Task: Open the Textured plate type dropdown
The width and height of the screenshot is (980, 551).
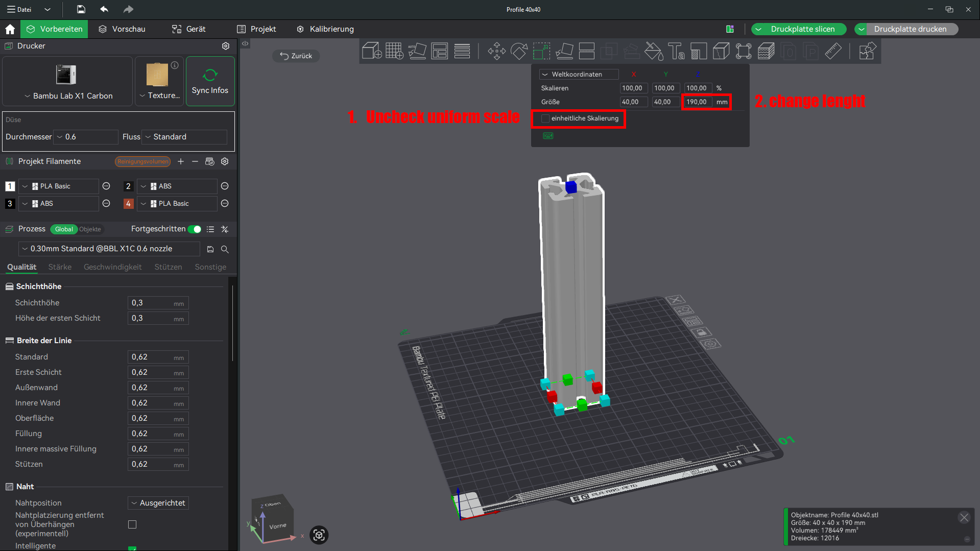Action: click(x=160, y=95)
